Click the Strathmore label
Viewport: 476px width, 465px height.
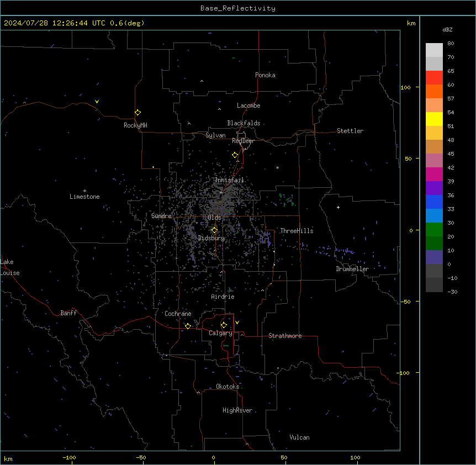pos(285,336)
